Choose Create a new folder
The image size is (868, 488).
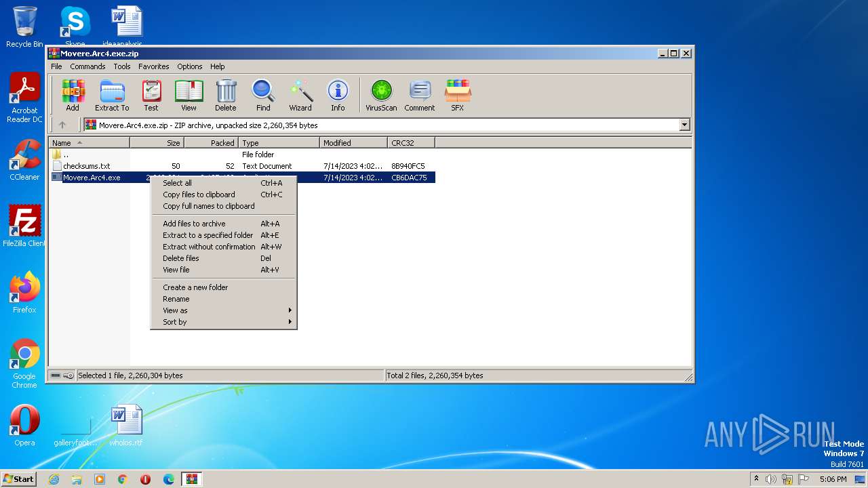(x=223, y=287)
